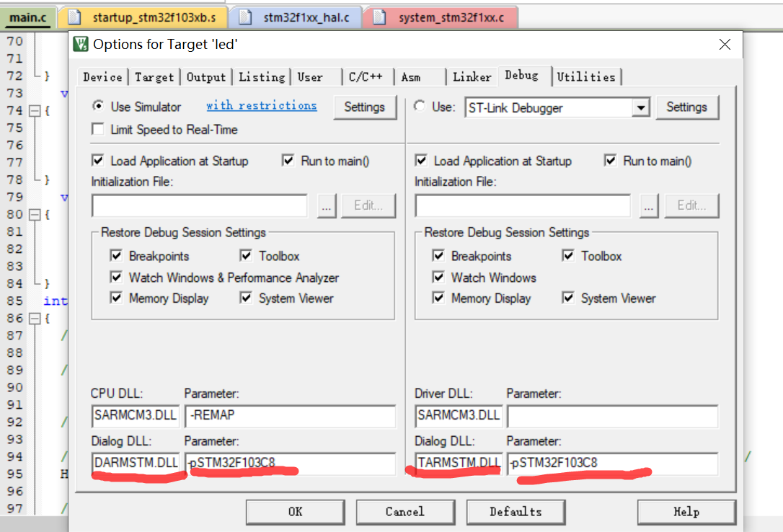Click the empty Driver DLL parameter field
783x532 pixels.
pos(613,416)
